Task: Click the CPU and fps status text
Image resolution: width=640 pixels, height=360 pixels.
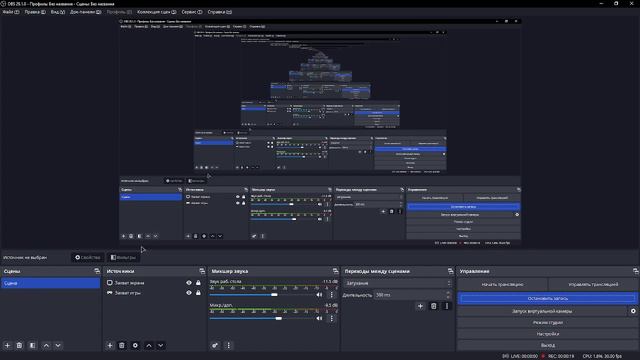Action: 602,356
